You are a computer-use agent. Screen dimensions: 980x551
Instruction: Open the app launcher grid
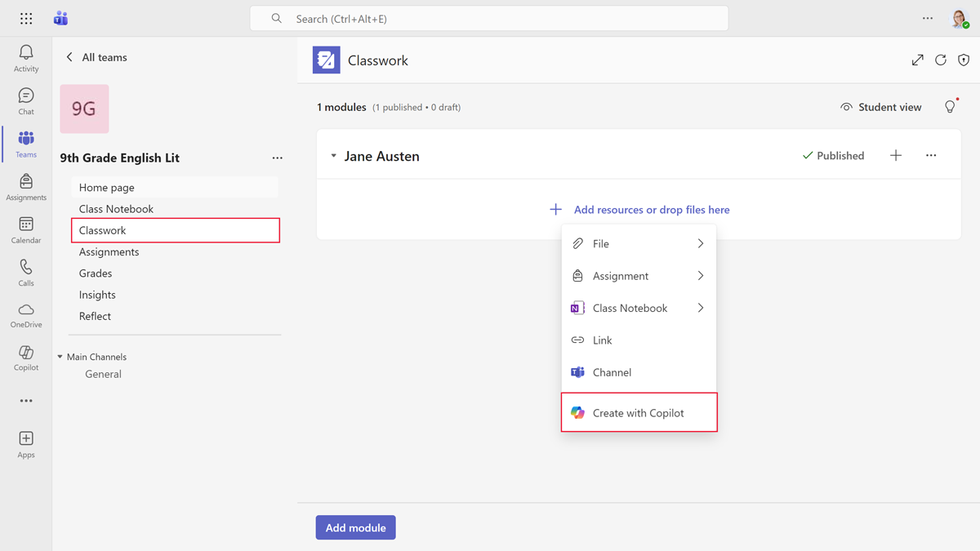pyautogui.click(x=26, y=18)
